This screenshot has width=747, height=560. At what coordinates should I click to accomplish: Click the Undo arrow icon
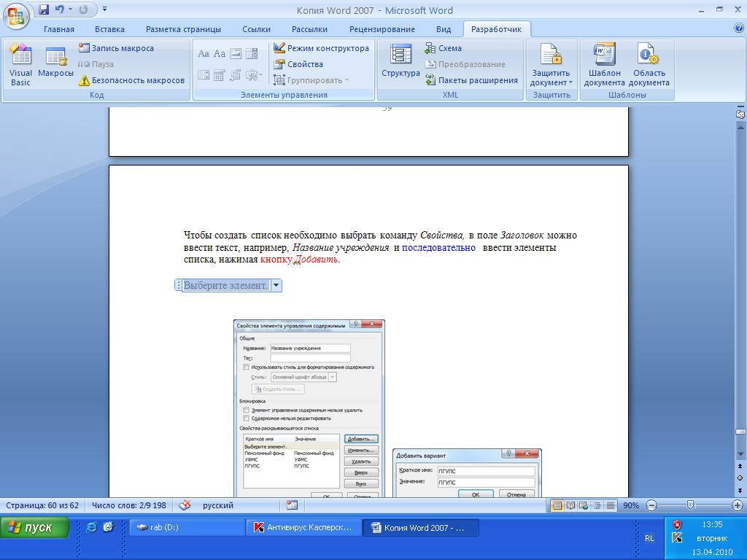click(x=60, y=9)
